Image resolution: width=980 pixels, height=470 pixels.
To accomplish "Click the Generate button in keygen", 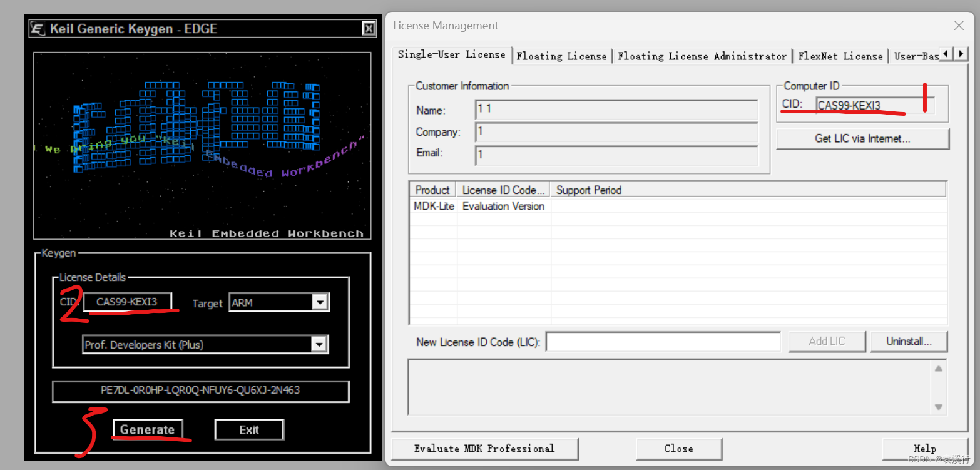I will (148, 430).
